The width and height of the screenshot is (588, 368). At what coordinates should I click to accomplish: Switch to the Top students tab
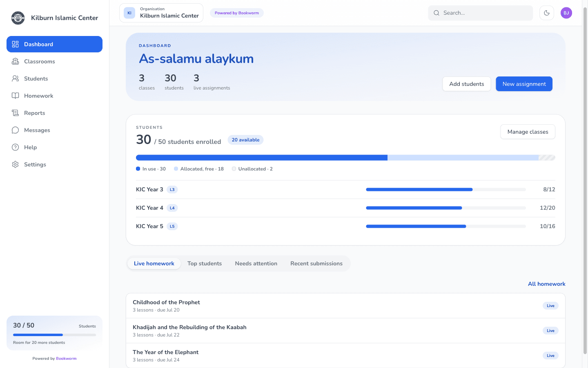205,264
